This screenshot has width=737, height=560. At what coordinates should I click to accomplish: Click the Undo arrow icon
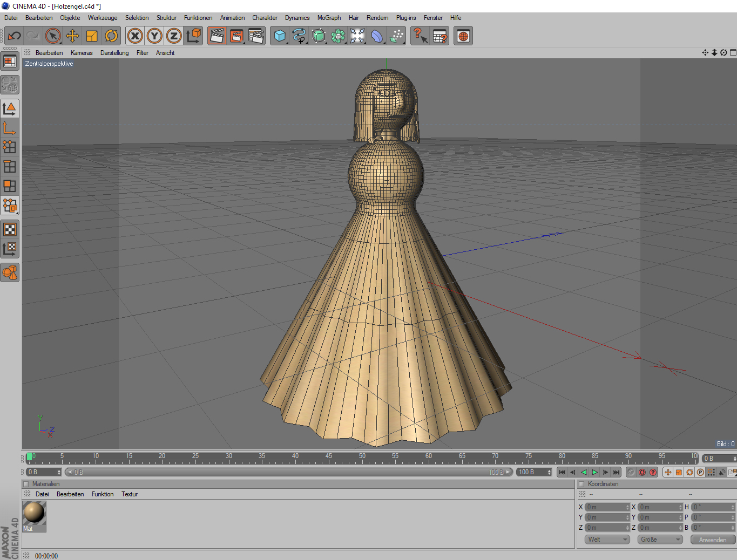[x=14, y=36]
